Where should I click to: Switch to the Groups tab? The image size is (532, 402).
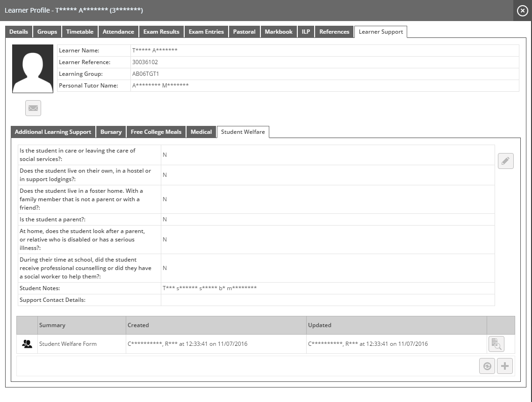click(47, 32)
